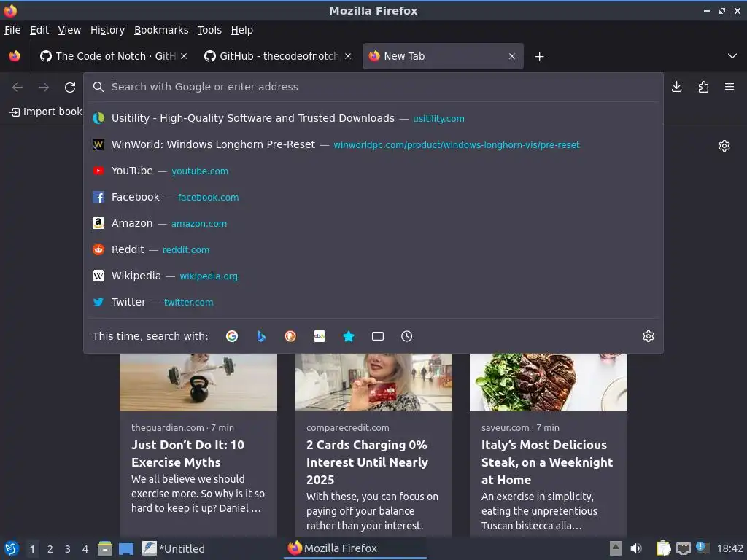Expand the list all tabs chevron
Screen dimensions: 747x560
click(732, 56)
